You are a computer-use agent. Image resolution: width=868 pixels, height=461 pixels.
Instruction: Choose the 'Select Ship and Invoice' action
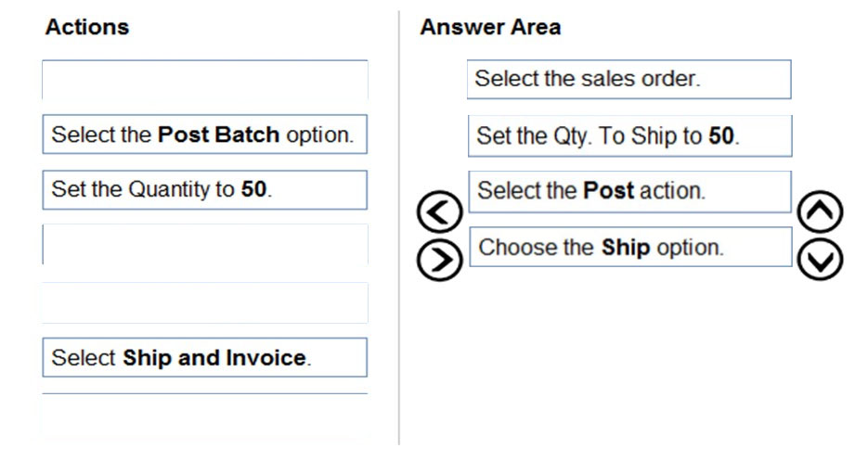(204, 358)
